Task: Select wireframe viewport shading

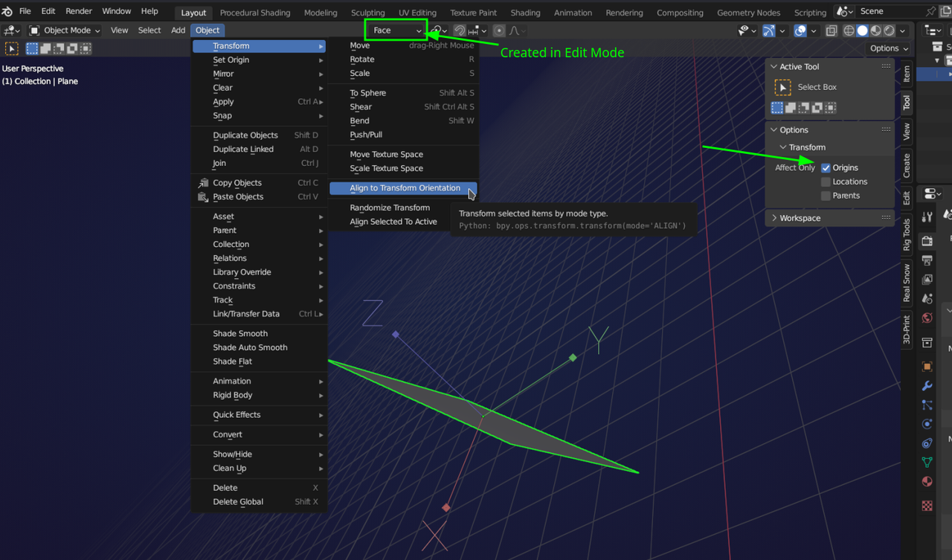Action: pos(849,30)
